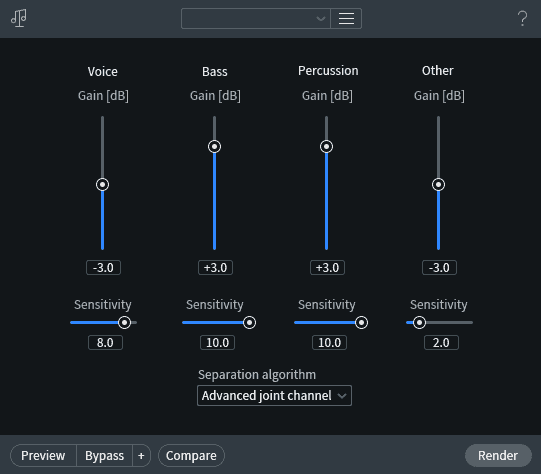The height and width of the screenshot is (474, 541).
Task: Click the Percussion column heading
Action: tap(328, 70)
